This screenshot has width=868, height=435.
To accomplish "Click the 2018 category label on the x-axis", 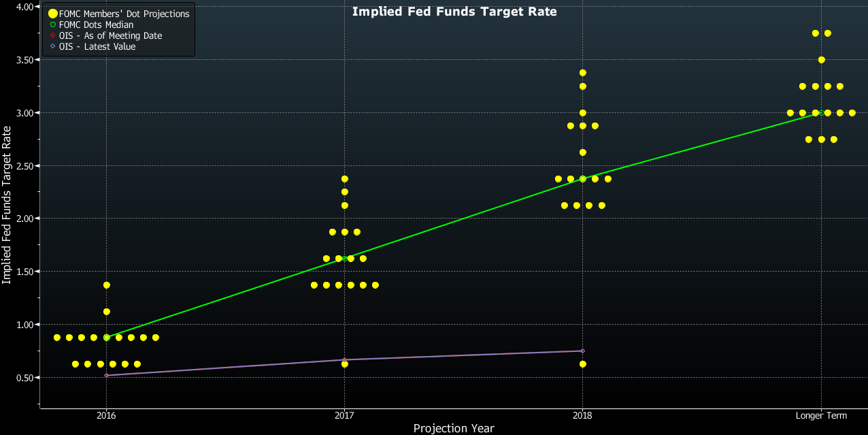I will coord(583,415).
